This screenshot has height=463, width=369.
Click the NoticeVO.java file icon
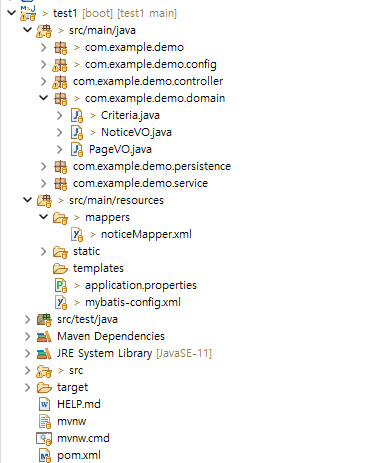(x=77, y=133)
